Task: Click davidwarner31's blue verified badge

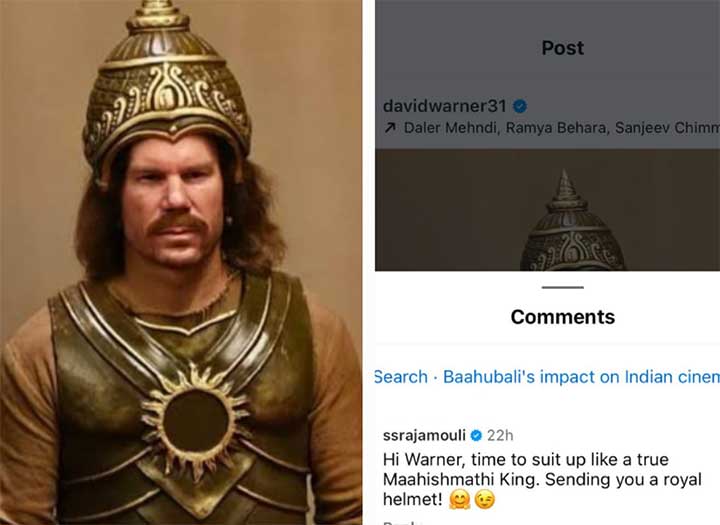Action: 521,106
